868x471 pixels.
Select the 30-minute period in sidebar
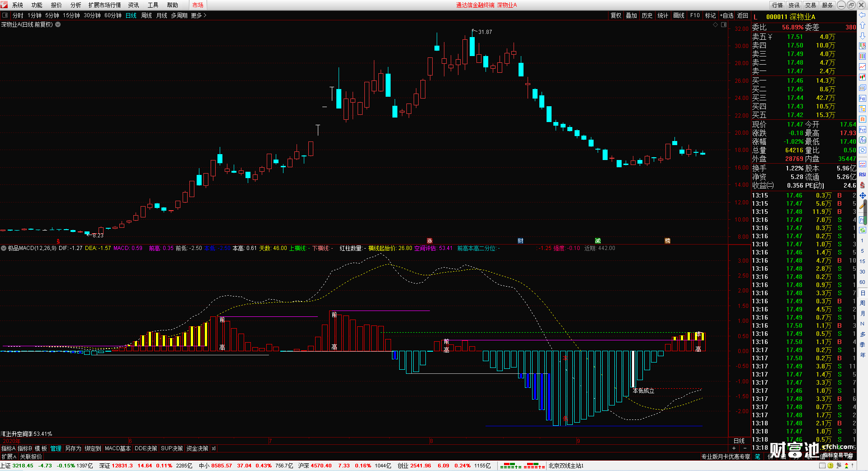click(862, 272)
